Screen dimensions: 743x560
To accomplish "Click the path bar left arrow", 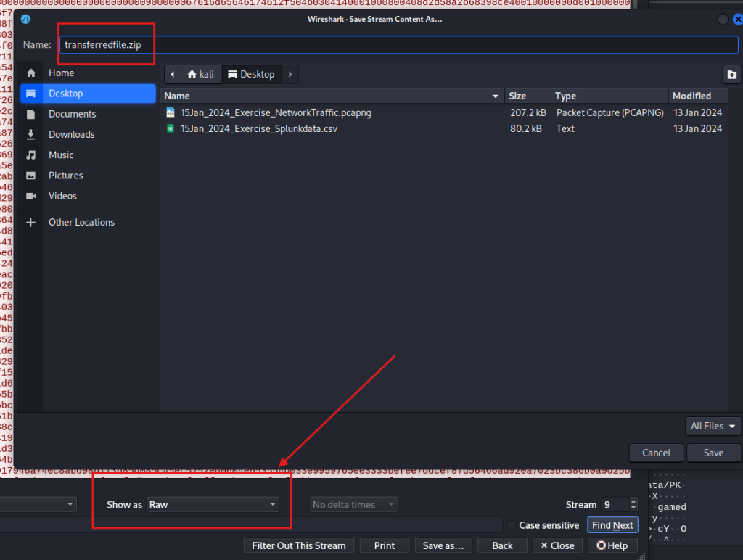I will pyautogui.click(x=173, y=75).
